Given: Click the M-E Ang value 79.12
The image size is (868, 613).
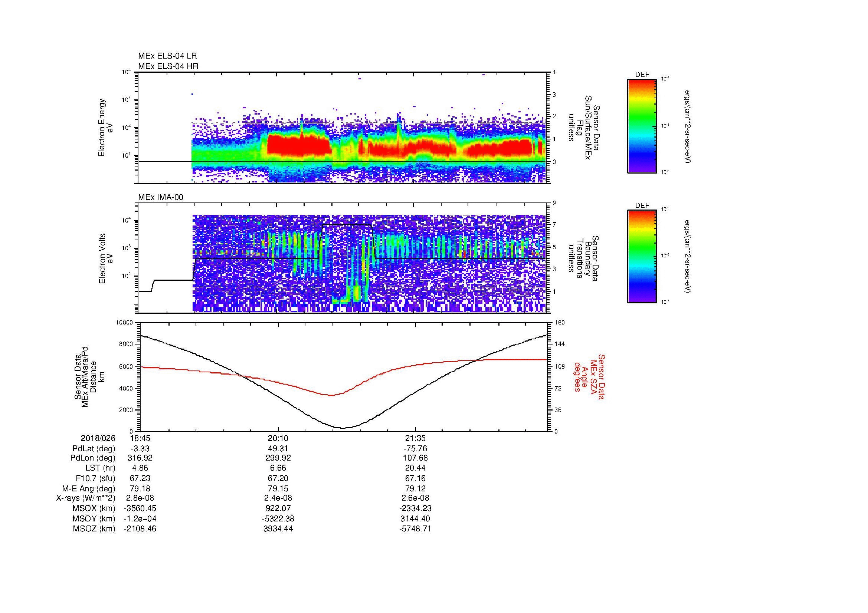Looking at the screenshot, I should tap(416, 489).
